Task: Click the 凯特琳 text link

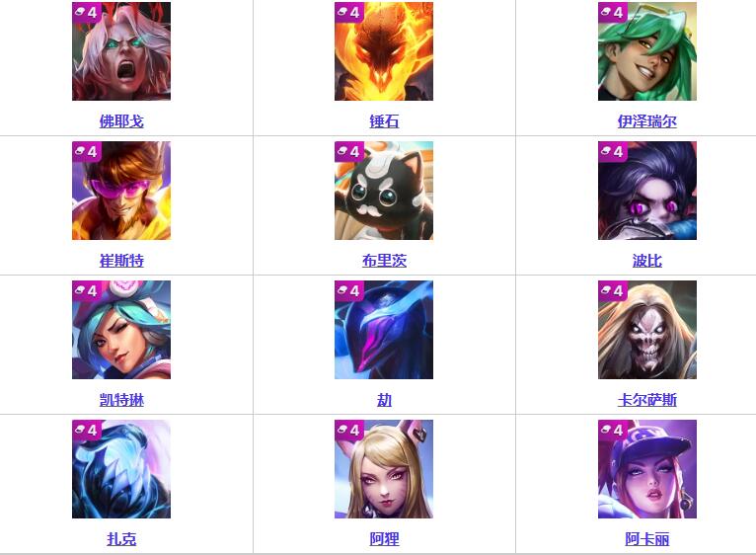Action: [121, 400]
